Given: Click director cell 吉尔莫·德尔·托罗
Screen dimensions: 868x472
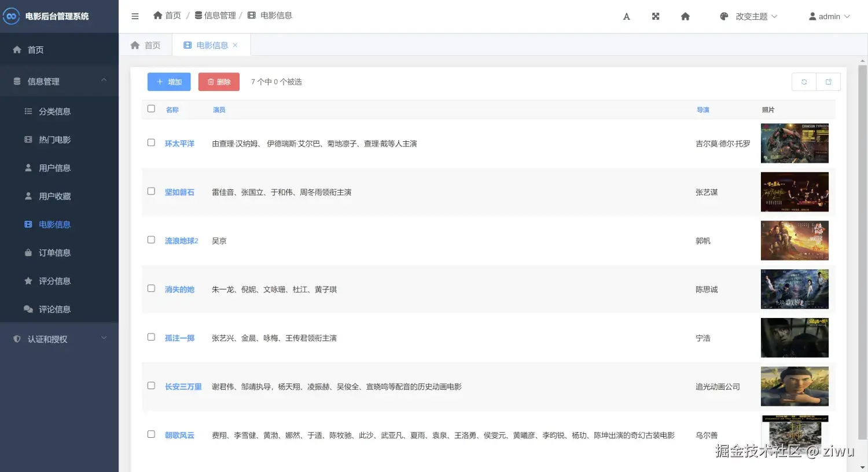Looking at the screenshot, I should (x=723, y=144).
